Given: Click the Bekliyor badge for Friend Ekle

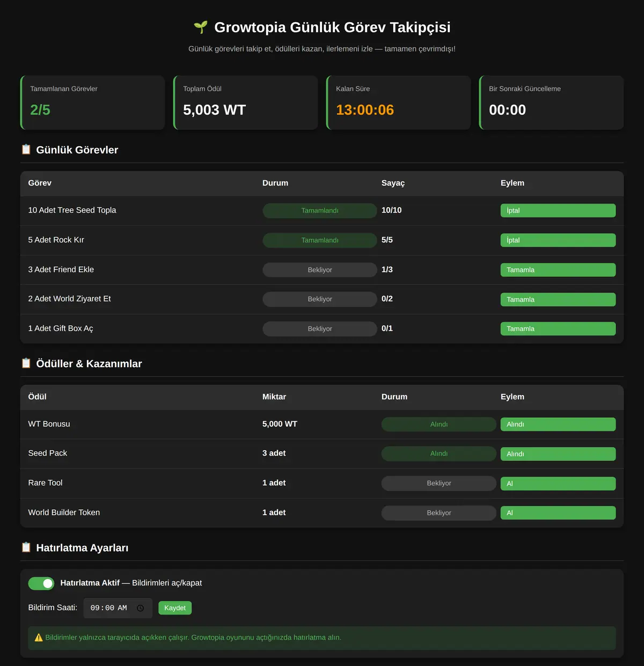Looking at the screenshot, I should (320, 270).
